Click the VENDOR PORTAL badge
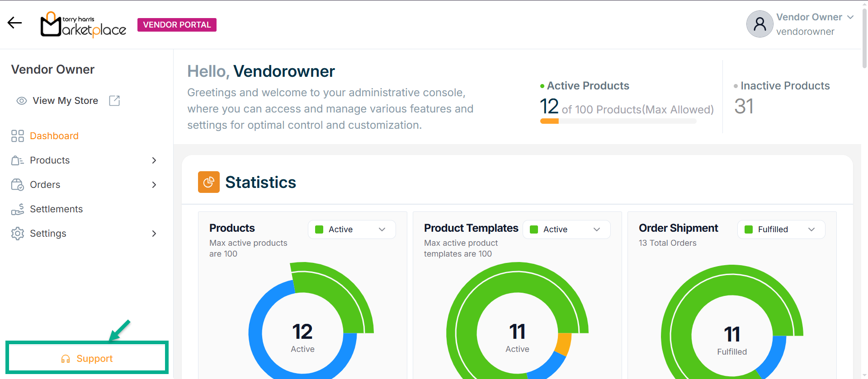Viewport: 868px width, 379px height. coord(177,25)
